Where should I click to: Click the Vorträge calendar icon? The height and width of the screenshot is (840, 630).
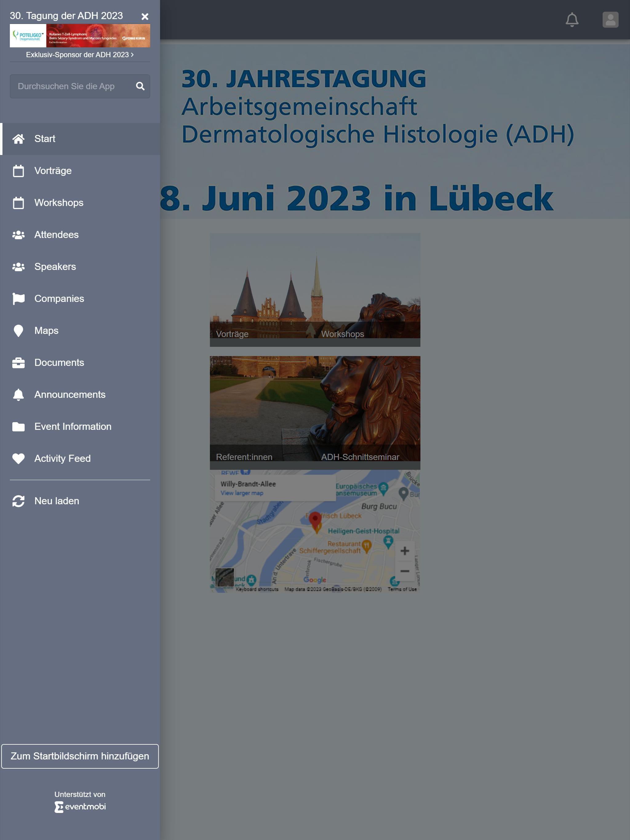point(18,171)
